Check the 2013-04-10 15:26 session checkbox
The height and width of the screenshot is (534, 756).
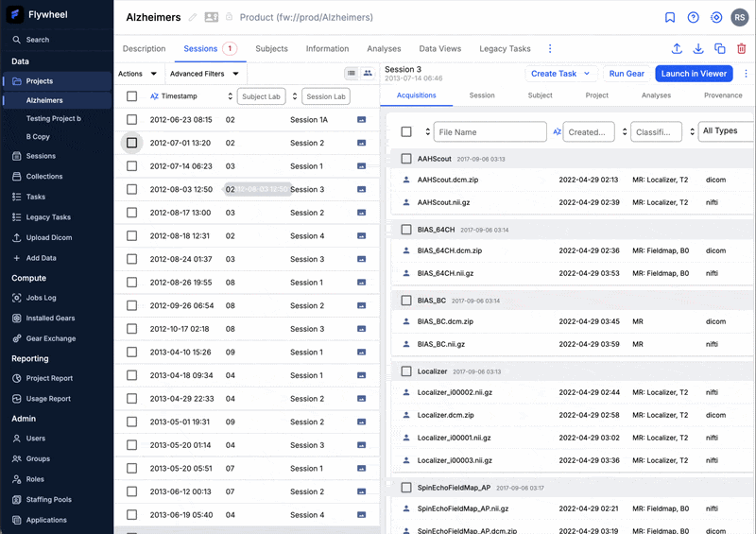pyautogui.click(x=131, y=353)
